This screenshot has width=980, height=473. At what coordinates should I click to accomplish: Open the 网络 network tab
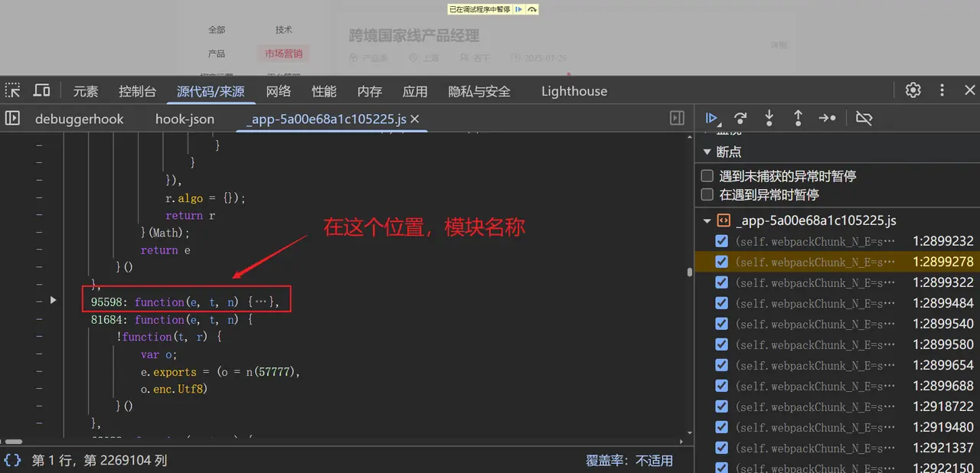click(x=279, y=91)
